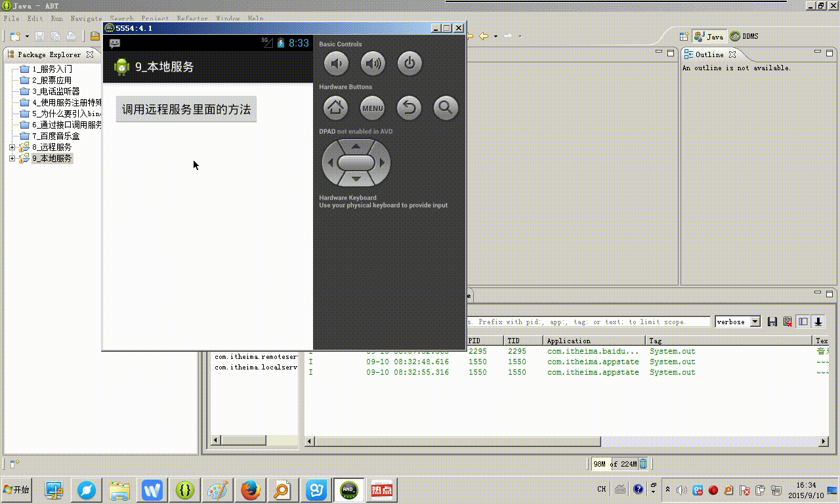Open the emulator MENU hardware button
The width and height of the screenshot is (840, 504).
(373, 108)
